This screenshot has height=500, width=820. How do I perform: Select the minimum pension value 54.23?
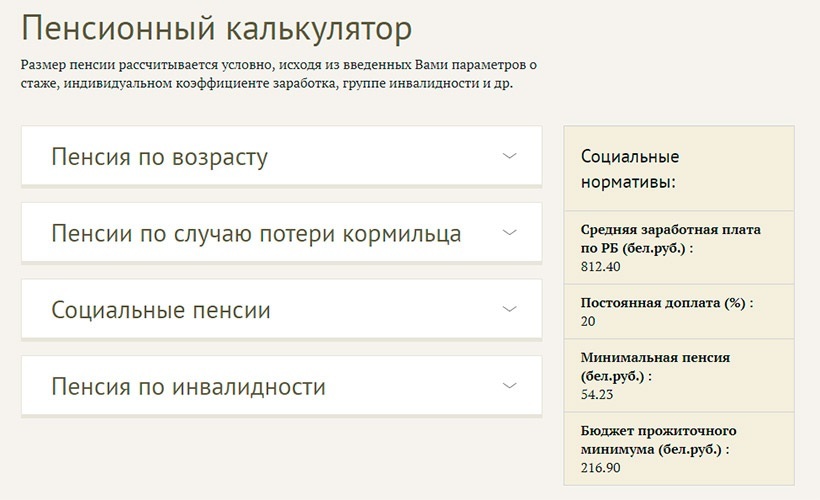[x=597, y=395]
